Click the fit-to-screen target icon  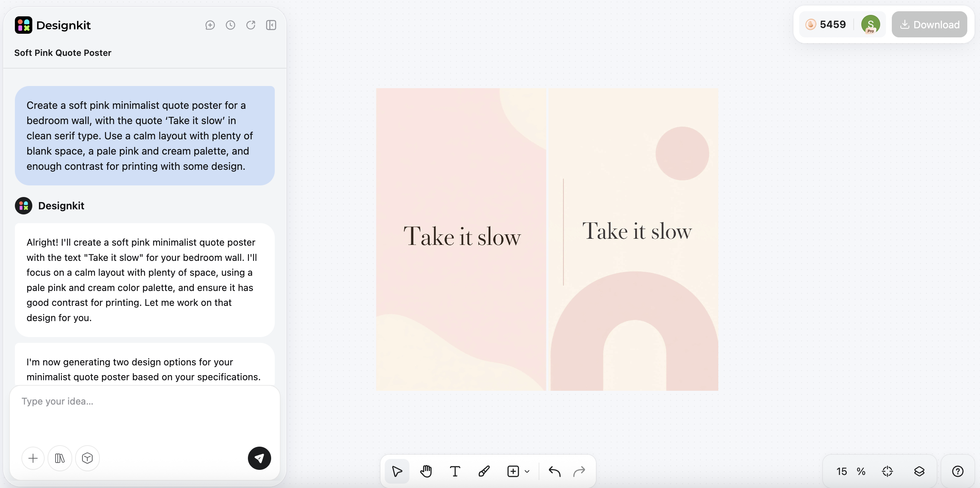(x=887, y=471)
